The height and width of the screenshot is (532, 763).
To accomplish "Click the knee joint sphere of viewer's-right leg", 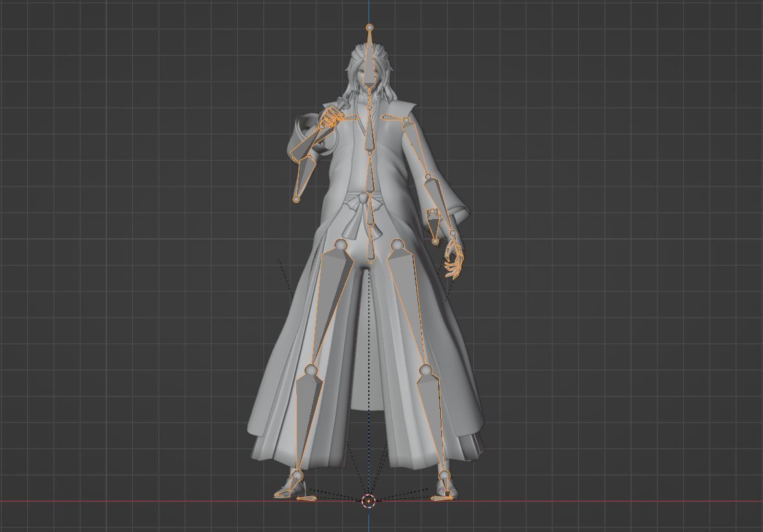I will [426, 369].
